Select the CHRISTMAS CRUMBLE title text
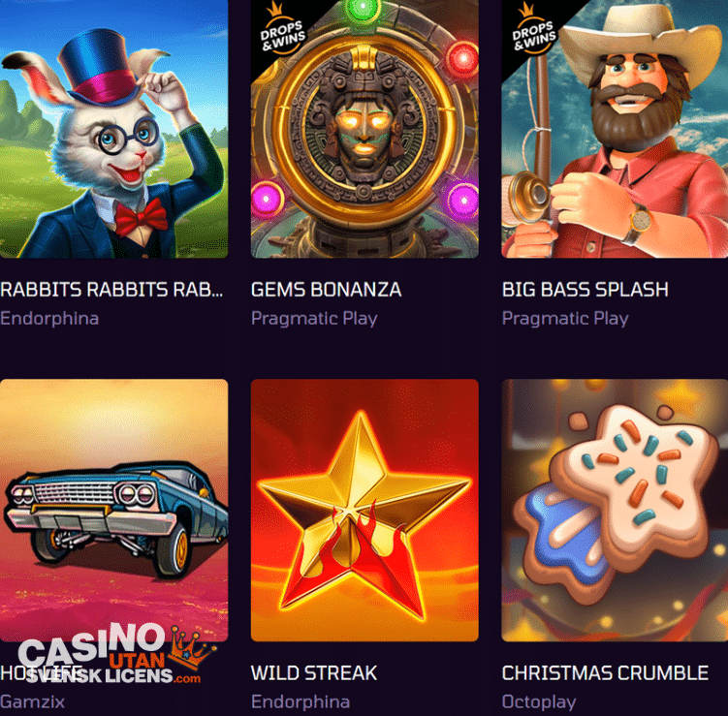 click(605, 672)
